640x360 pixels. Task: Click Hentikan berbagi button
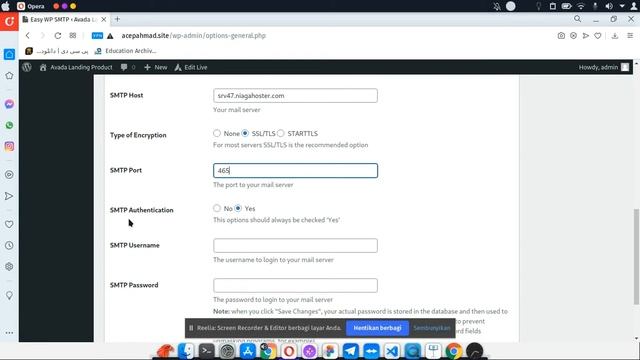coord(377,328)
